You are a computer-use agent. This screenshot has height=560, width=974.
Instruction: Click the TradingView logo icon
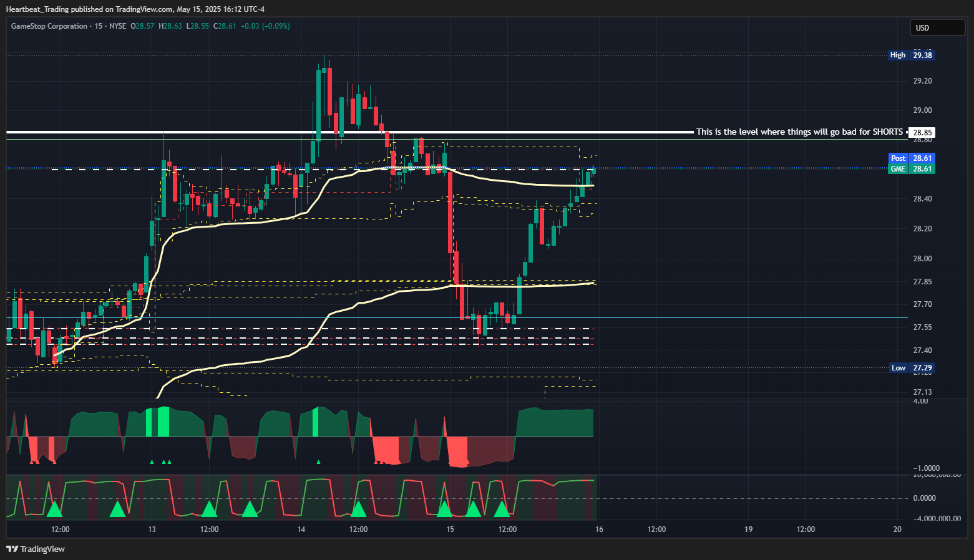click(12, 549)
